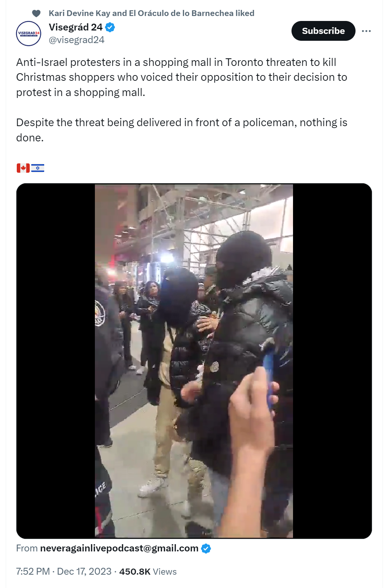Click the black left margin of the video
The width and height of the screenshot is (386, 588).
[x=56, y=361]
